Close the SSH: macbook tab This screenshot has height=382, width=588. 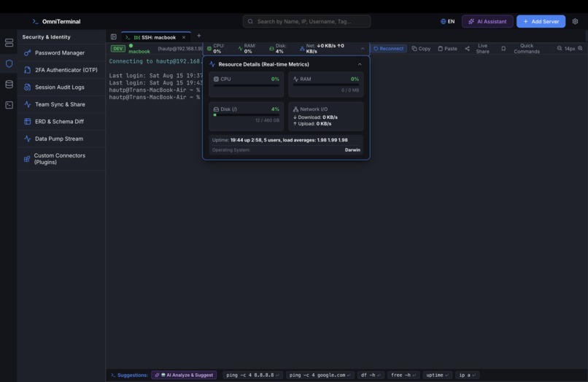point(184,37)
